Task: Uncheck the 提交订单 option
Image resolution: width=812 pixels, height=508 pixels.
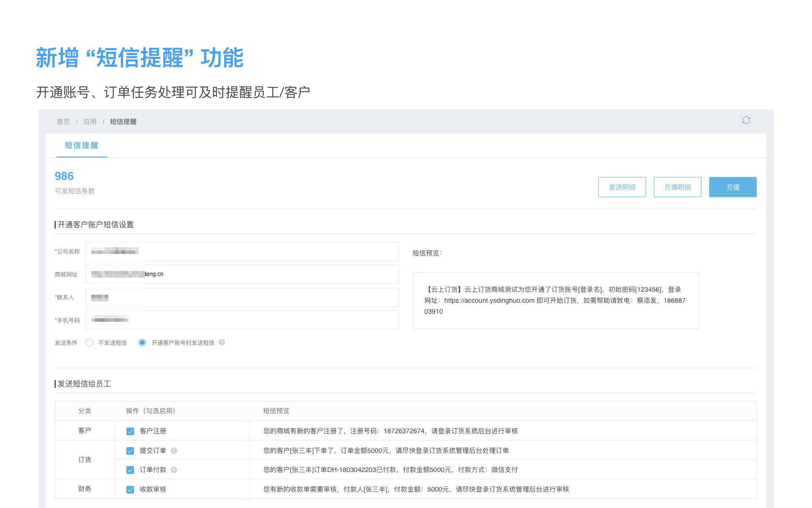Action: [129, 450]
